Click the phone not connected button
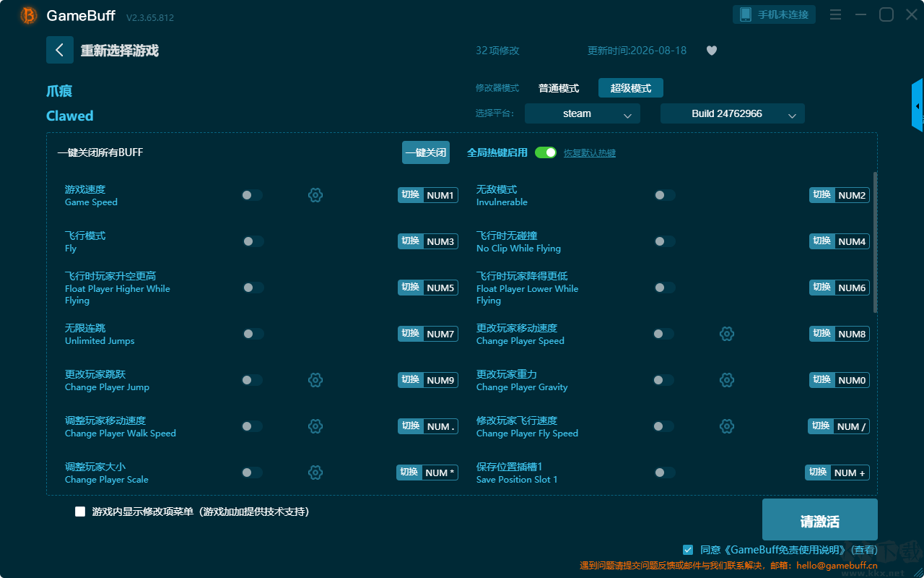Viewport: 924px width, 578px height. (x=775, y=14)
